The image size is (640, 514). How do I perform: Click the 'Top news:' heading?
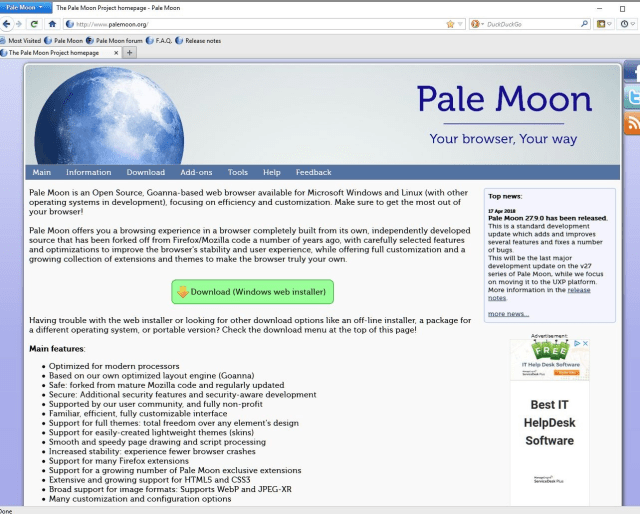[505, 196]
